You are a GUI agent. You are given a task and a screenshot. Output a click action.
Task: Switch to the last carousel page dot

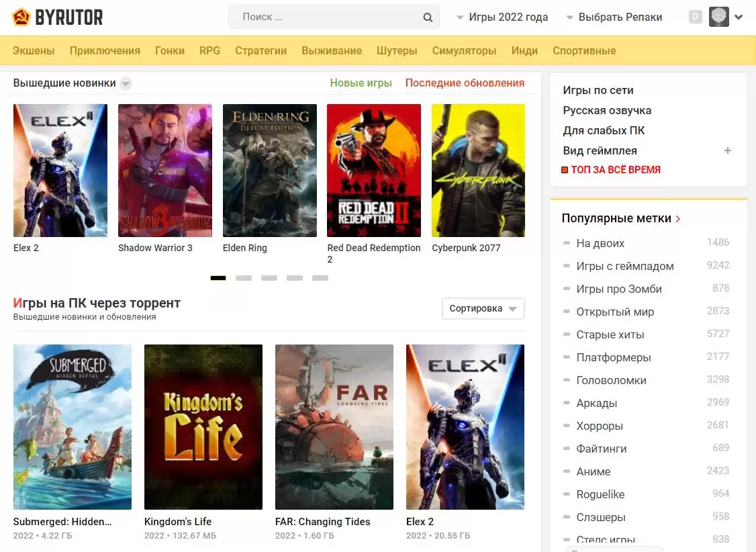tap(320, 278)
